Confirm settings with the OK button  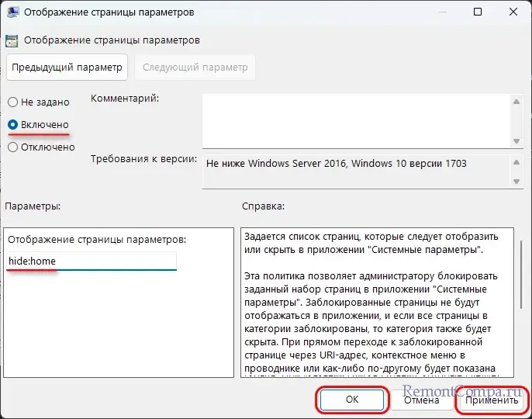(351, 400)
